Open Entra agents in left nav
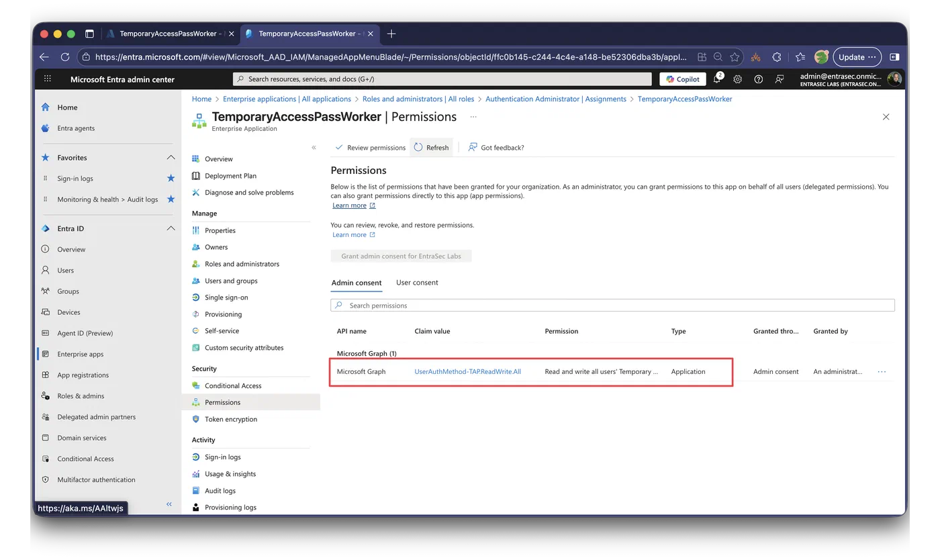 click(76, 128)
